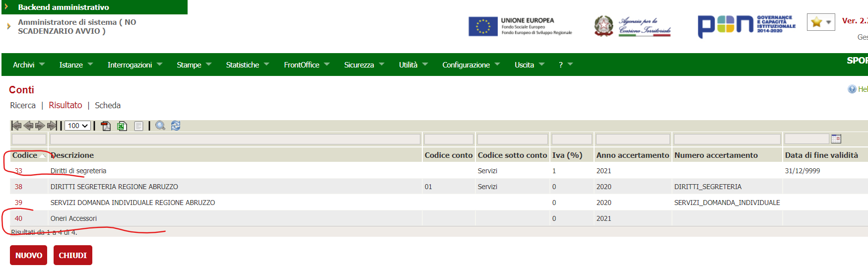Click the magnifier search icon
Image resolution: width=868 pixels, height=274 pixels.
click(x=160, y=126)
